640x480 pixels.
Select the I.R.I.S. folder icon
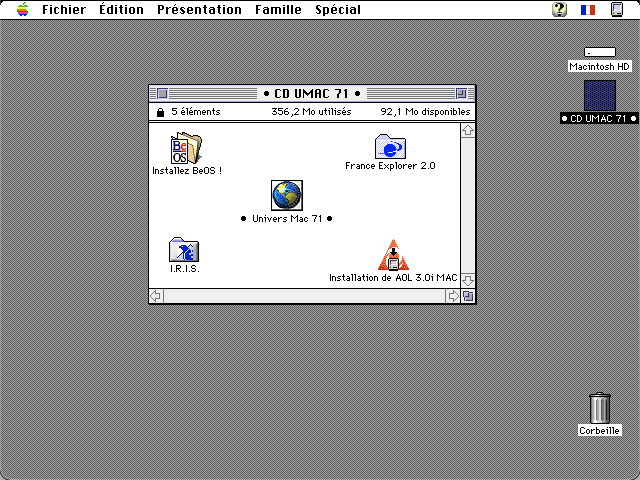pos(184,249)
